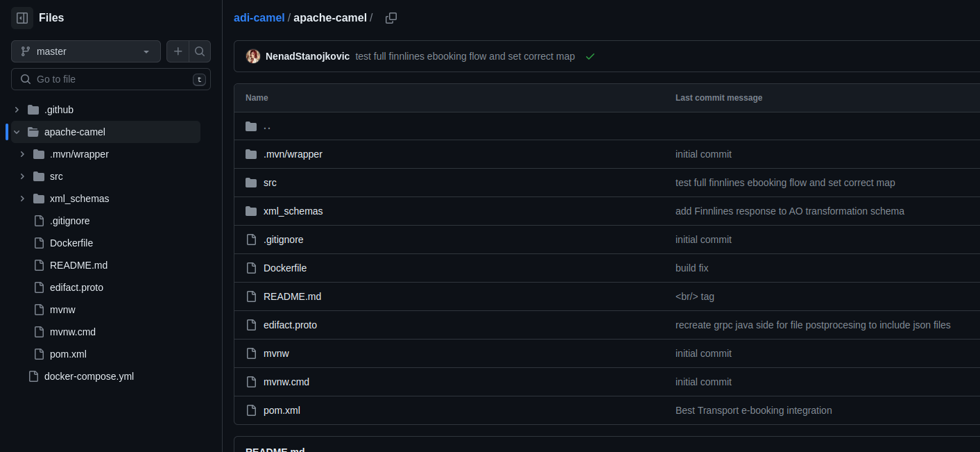Open the latest commit message link

(x=465, y=56)
